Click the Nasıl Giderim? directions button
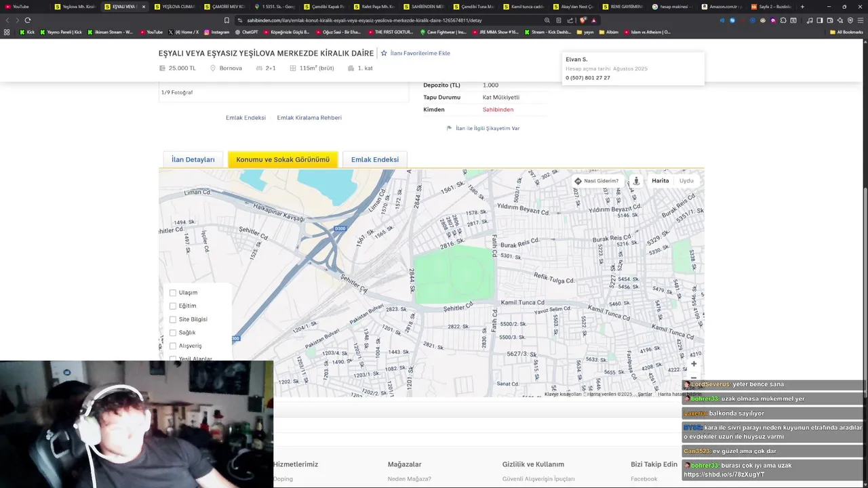Image resolution: width=868 pixels, height=488 pixels. (597, 181)
